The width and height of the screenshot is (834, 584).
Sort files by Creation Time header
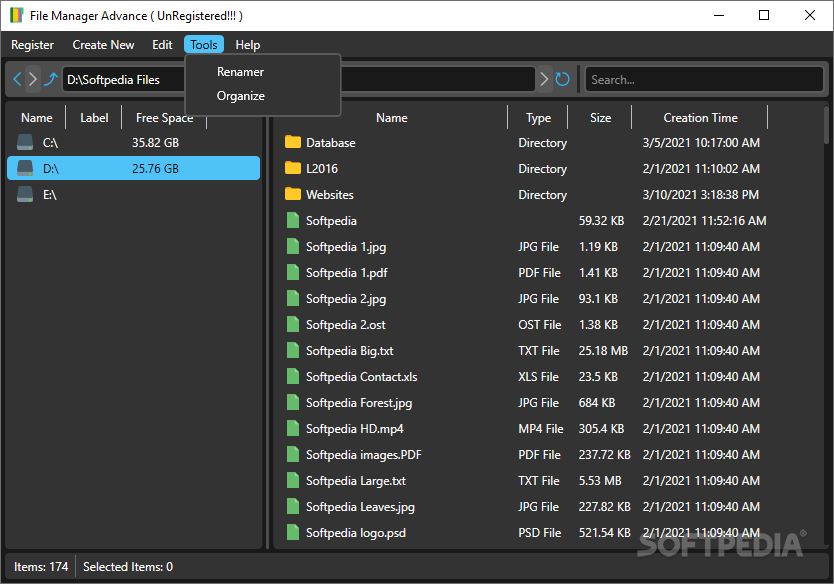700,118
